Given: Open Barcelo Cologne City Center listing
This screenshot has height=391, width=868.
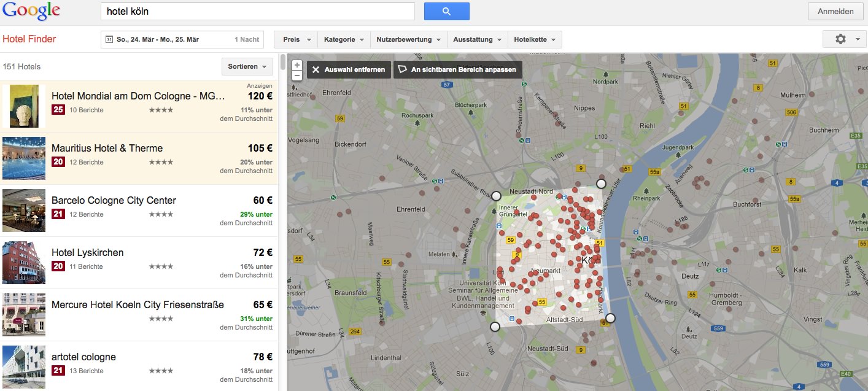Looking at the screenshot, I should [114, 200].
